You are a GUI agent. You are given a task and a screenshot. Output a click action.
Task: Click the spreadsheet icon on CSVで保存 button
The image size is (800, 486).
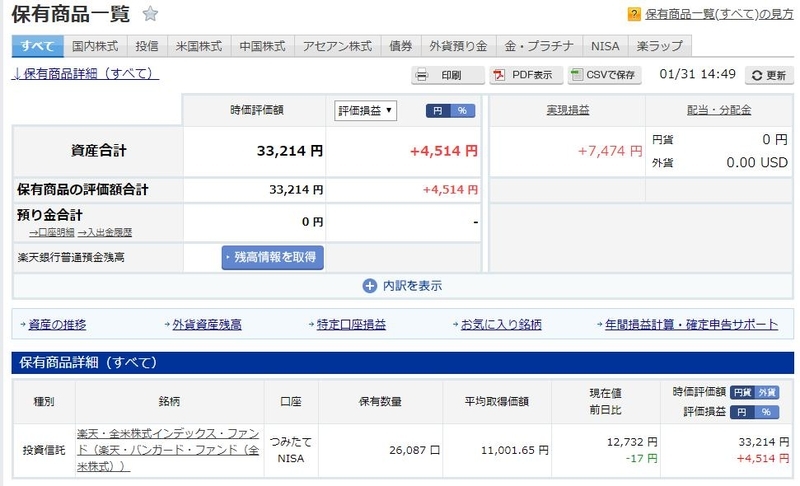[577, 75]
